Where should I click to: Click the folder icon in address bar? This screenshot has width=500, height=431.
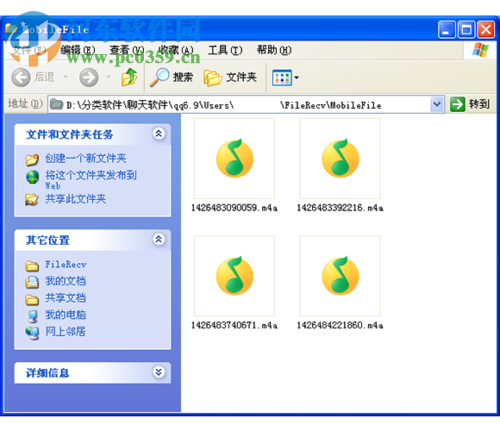tap(56, 105)
